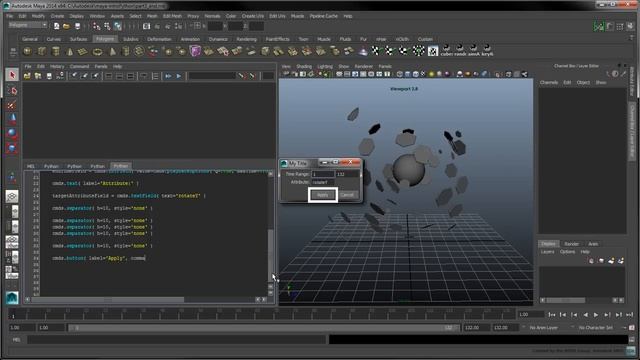This screenshot has width=640, height=360.
Task: Run the anmA custom shelf script
Action: point(473,51)
